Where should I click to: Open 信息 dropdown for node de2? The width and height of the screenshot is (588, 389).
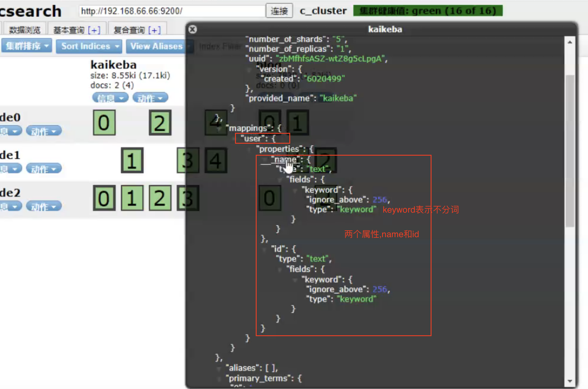point(10,206)
